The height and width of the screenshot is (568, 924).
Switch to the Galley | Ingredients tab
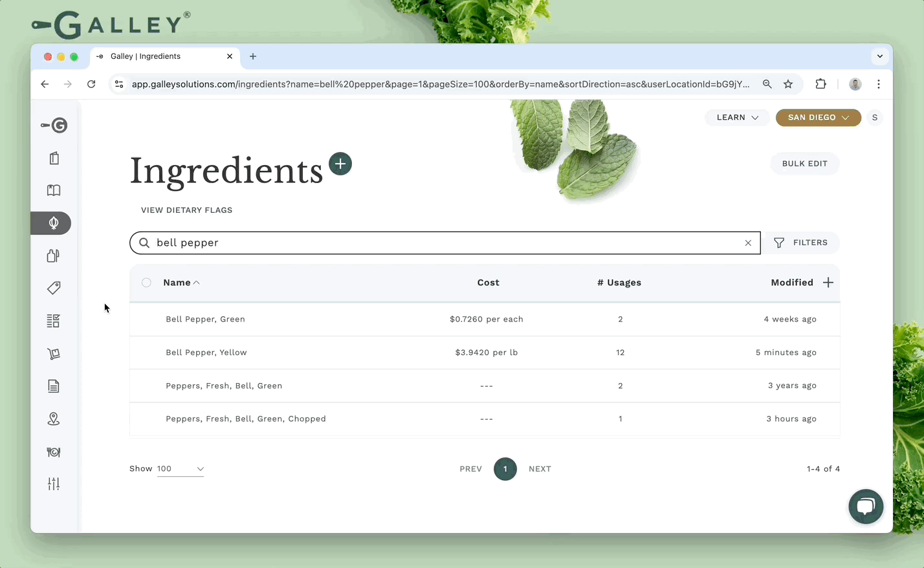click(165, 56)
